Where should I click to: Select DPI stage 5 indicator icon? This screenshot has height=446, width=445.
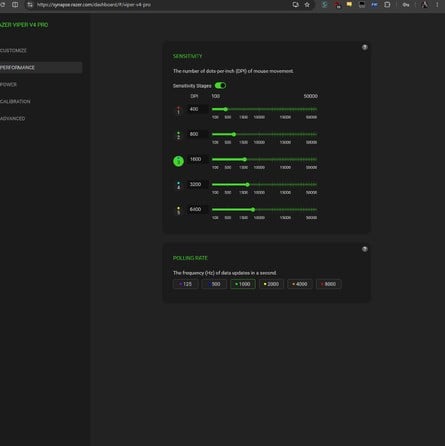pyautogui.click(x=178, y=211)
